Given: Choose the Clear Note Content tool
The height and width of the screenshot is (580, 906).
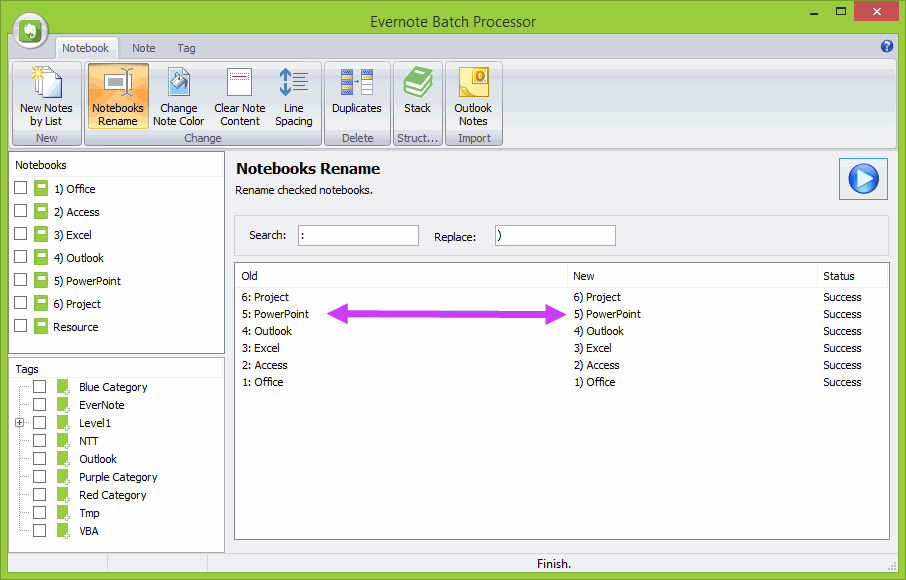Looking at the screenshot, I should [x=240, y=96].
